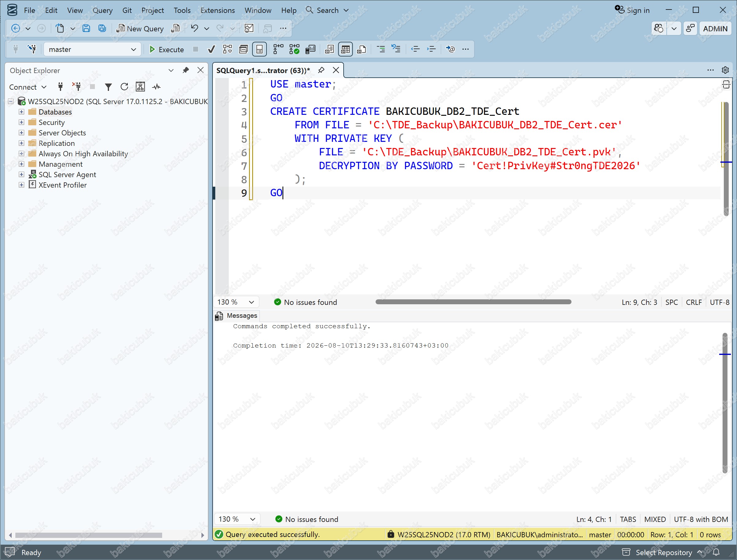Parse query using the checkmark icon
The width and height of the screenshot is (737, 560).
tap(211, 49)
